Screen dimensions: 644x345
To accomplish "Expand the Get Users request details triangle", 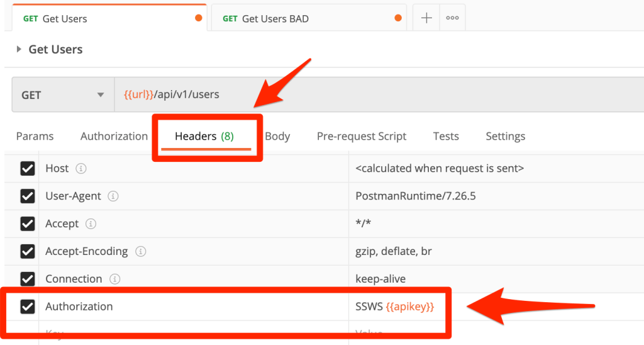I will (x=19, y=49).
